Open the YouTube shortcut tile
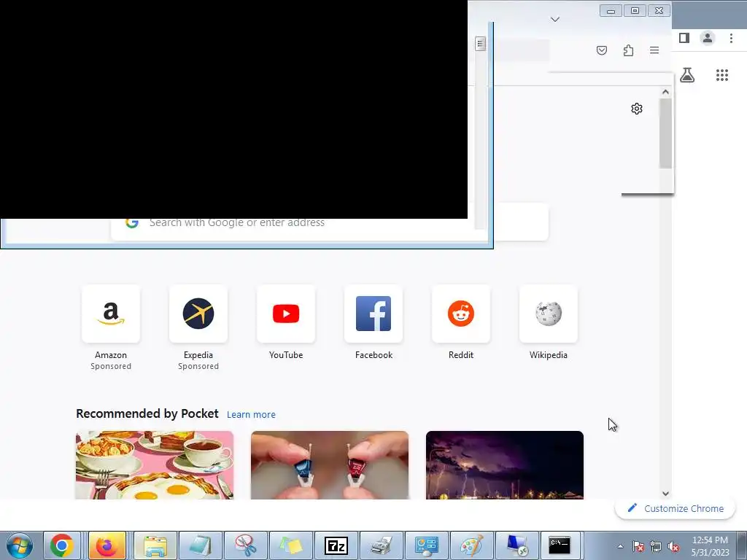747x560 pixels. 286,314
